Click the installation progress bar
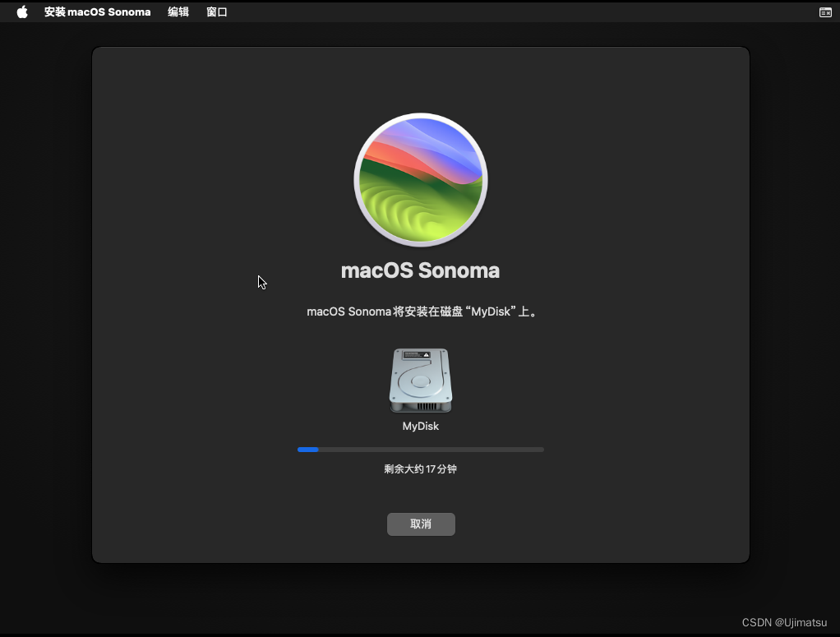The height and width of the screenshot is (637, 840). (x=421, y=450)
